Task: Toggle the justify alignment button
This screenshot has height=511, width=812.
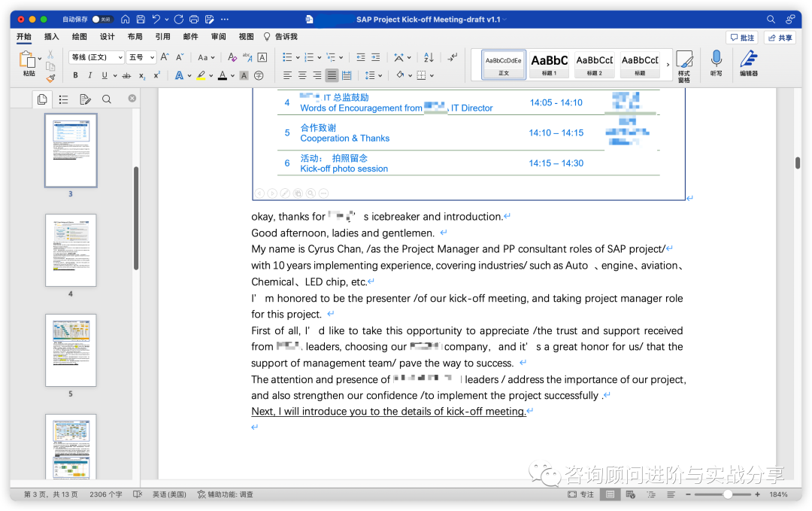Action: pos(332,76)
